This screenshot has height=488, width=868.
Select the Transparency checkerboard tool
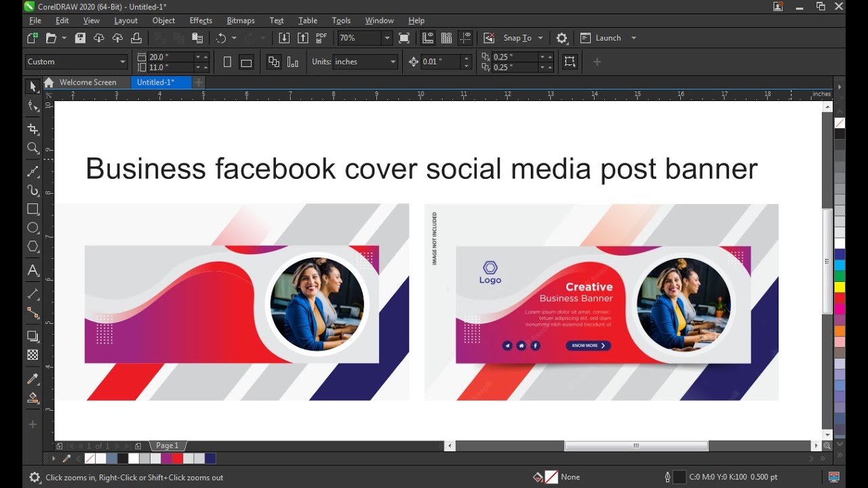[x=33, y=354]
